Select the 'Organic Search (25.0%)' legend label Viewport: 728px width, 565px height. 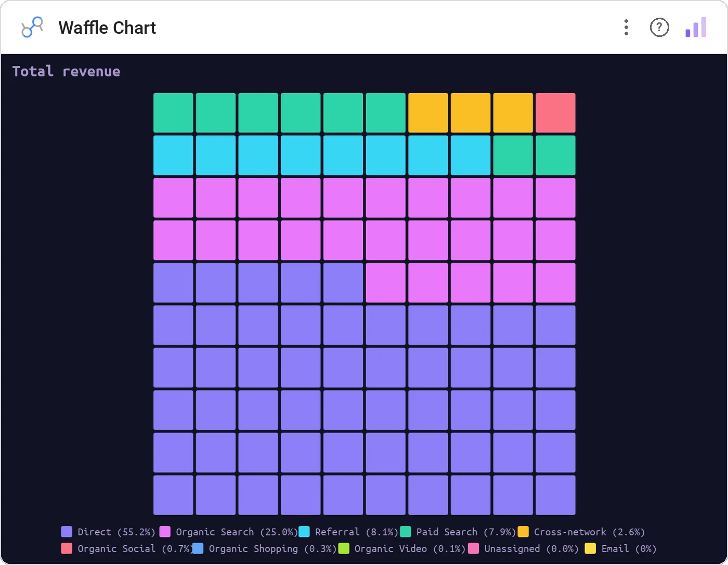[x=237, y=532]
